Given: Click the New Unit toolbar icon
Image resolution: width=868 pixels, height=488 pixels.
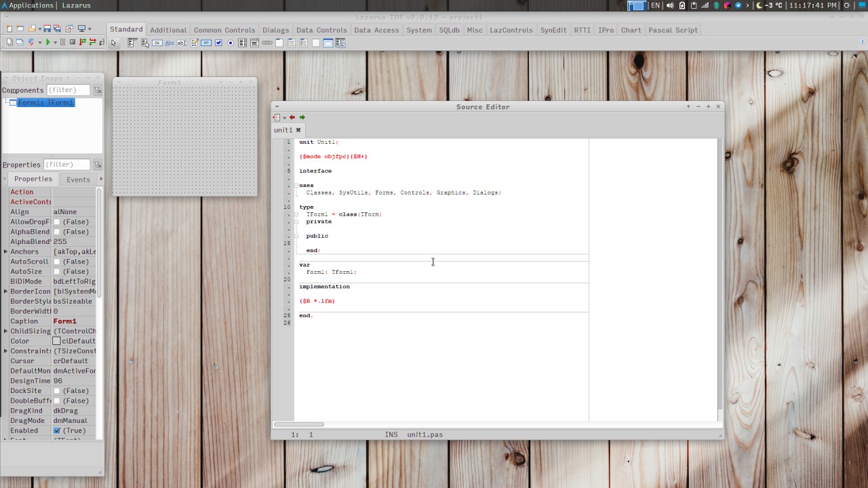Looking at the screenshot, I should point(9,28).
